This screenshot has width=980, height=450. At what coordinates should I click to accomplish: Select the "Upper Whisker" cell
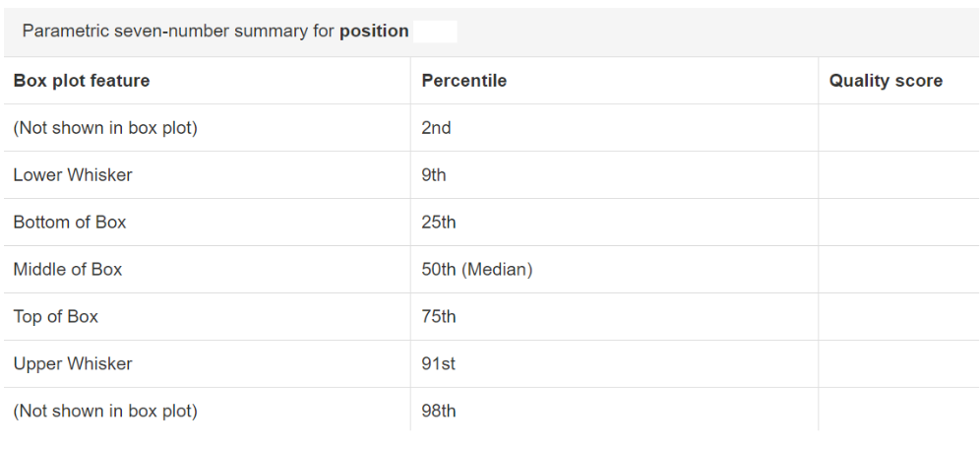click(x=73, y=364)
